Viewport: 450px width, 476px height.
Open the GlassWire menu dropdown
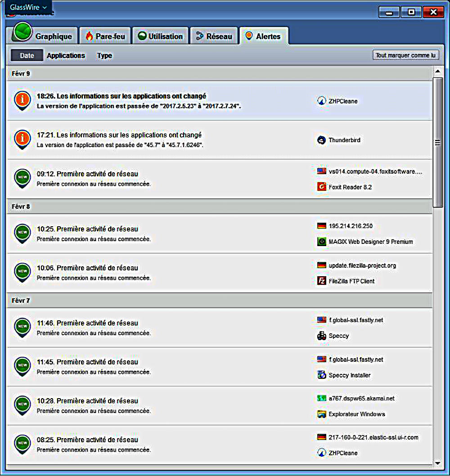pos(28,7)
